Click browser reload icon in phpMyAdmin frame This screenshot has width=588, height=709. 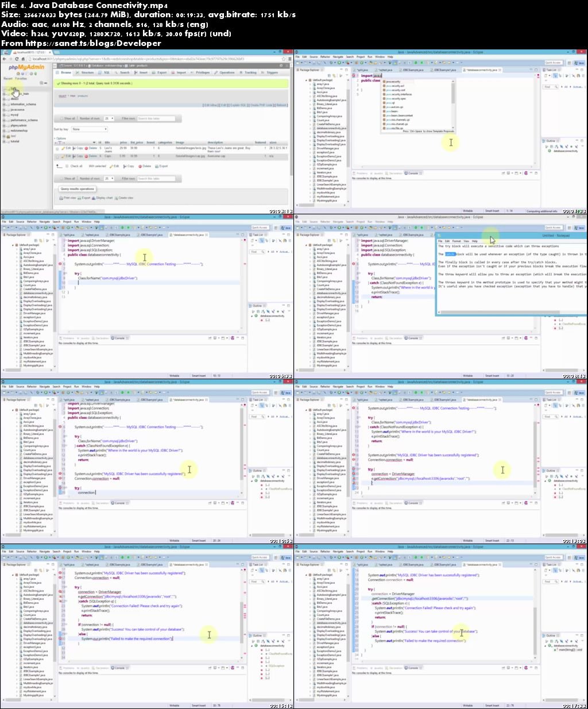pos(17,59)
